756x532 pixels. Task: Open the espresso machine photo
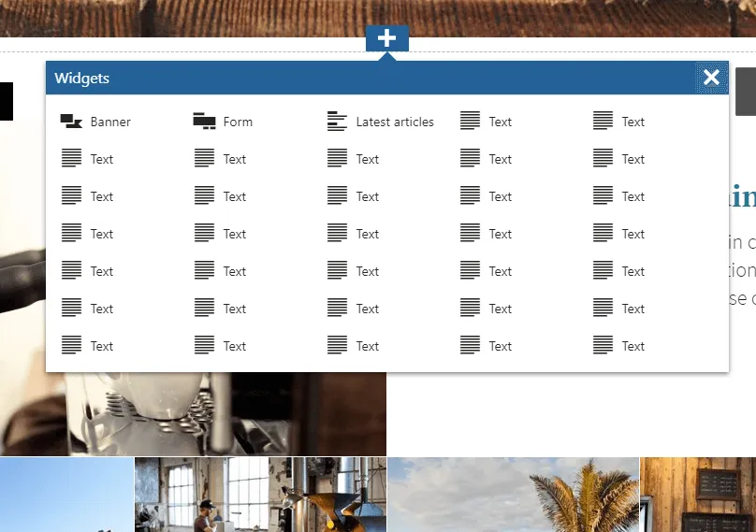pyautogui.click(x=193, y=413)
